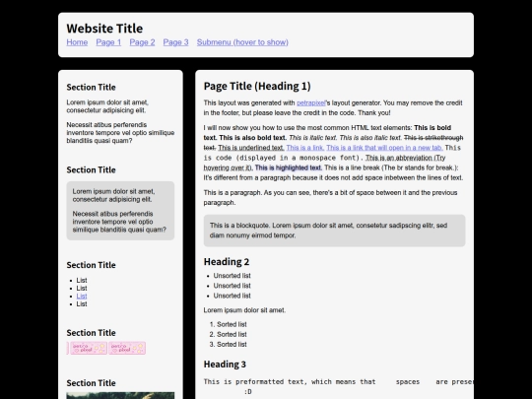This screenshot has height=399, width=532.
Task: Click the Website Title heading
Action: [104, 29]
